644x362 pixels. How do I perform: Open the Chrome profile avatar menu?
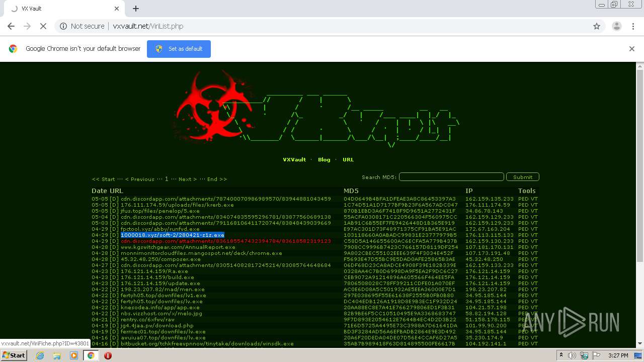pos(616,26)
